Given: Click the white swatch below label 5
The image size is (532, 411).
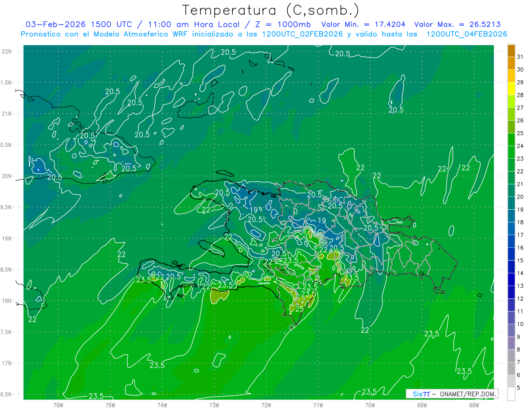Looking at the screenshot, I should (511, 394).
